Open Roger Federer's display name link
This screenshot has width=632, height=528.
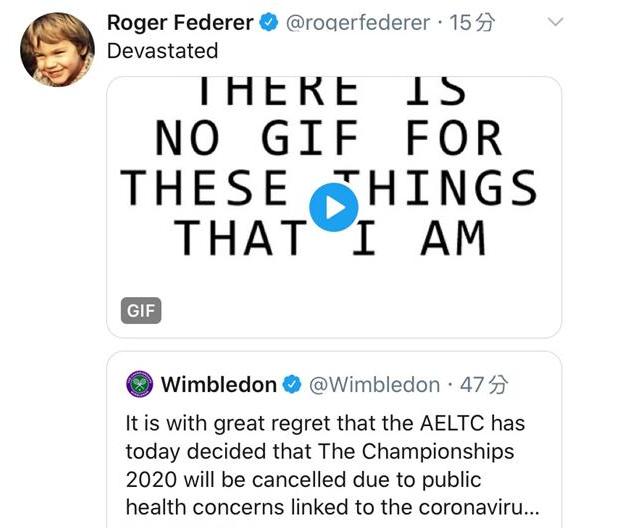180,23
